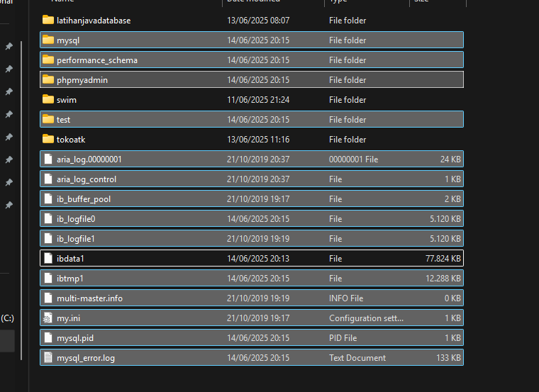Click the aria_log.00000001 file name
This screenshot has width=539, height=392.
89,159
